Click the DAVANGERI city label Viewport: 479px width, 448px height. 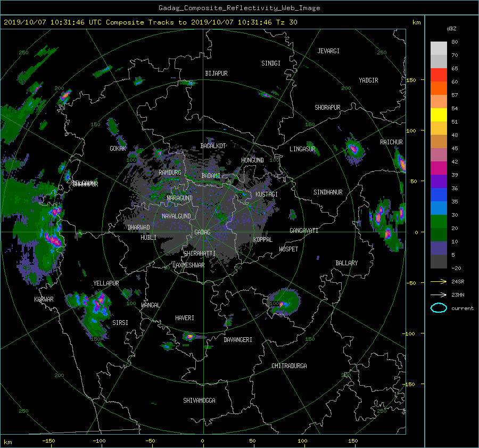(238, 340)
